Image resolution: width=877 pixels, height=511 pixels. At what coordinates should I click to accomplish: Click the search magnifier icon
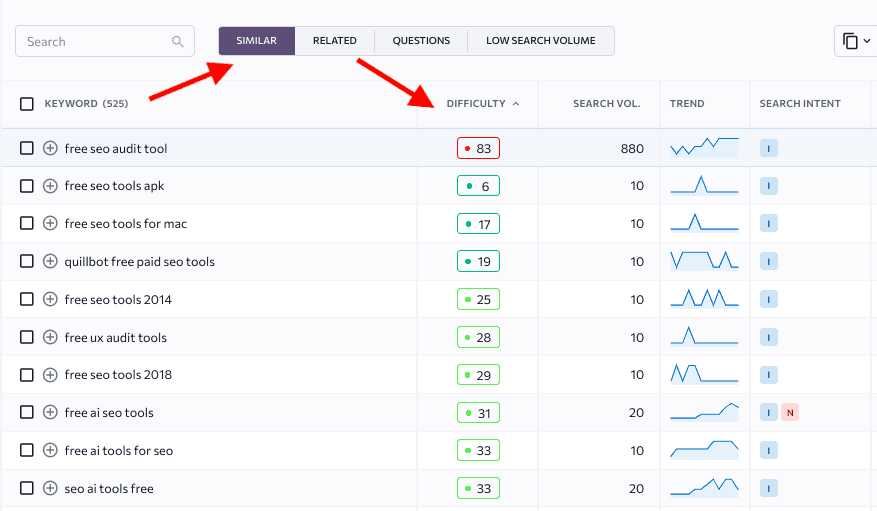coord(178,42)
